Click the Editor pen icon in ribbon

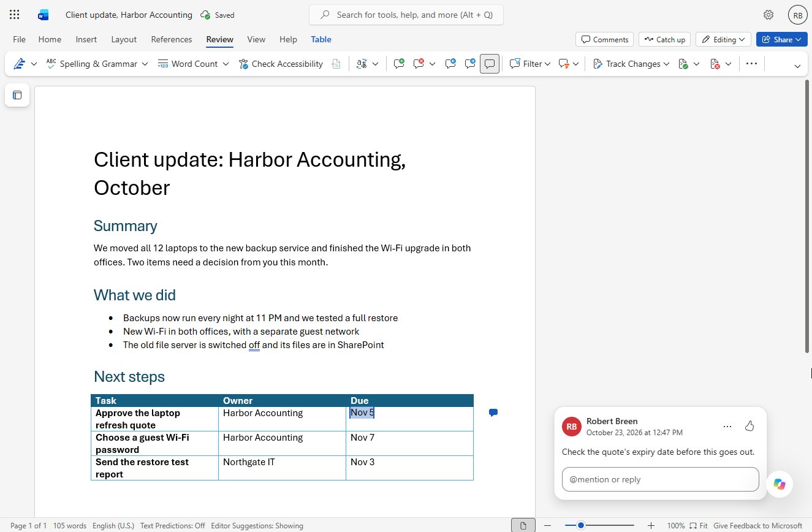point(19,64)
